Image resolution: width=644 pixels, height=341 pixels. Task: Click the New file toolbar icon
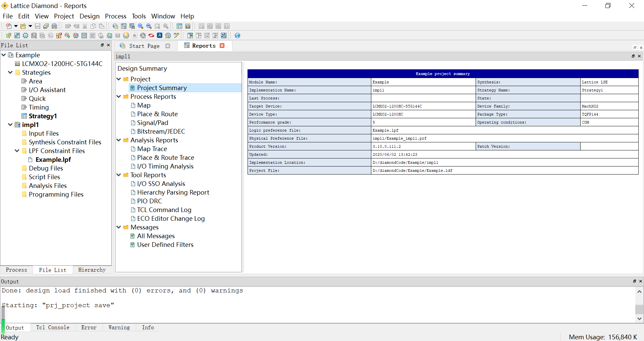(x=9, y=26)
